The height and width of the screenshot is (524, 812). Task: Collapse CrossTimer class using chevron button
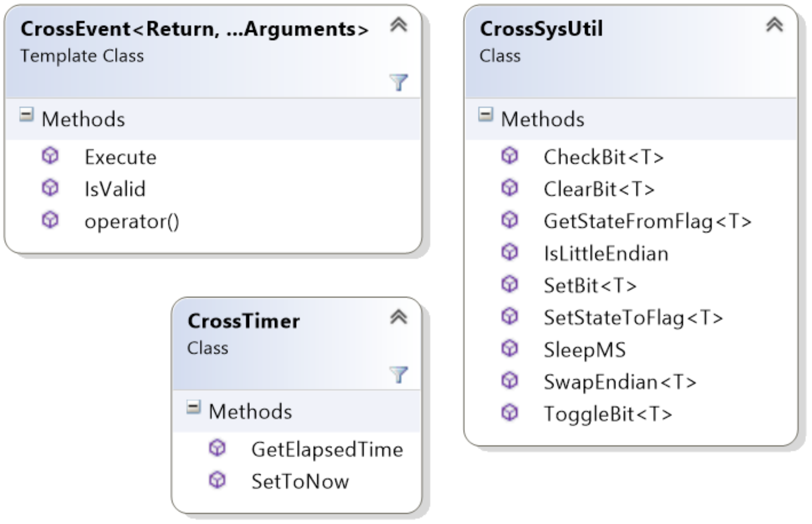[x=398, y=317]
